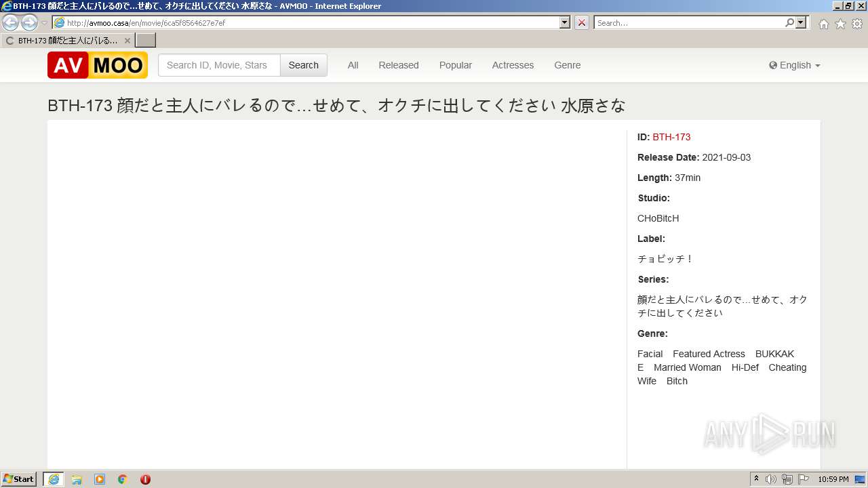This screenshot has height=488, width=868.
Task: Open the Released menu item
Action: click(x=399, y=65)
